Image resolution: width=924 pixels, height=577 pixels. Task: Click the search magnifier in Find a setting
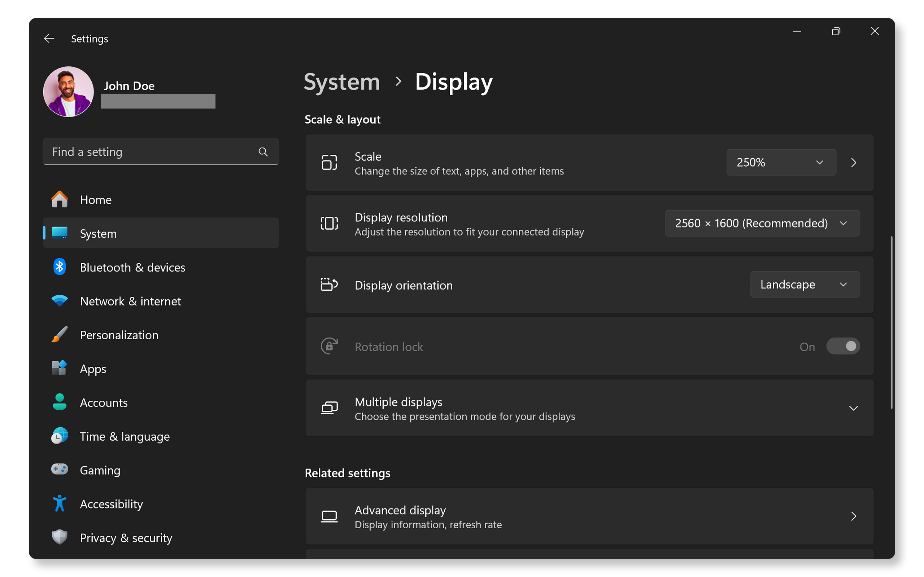coord(263,151)
